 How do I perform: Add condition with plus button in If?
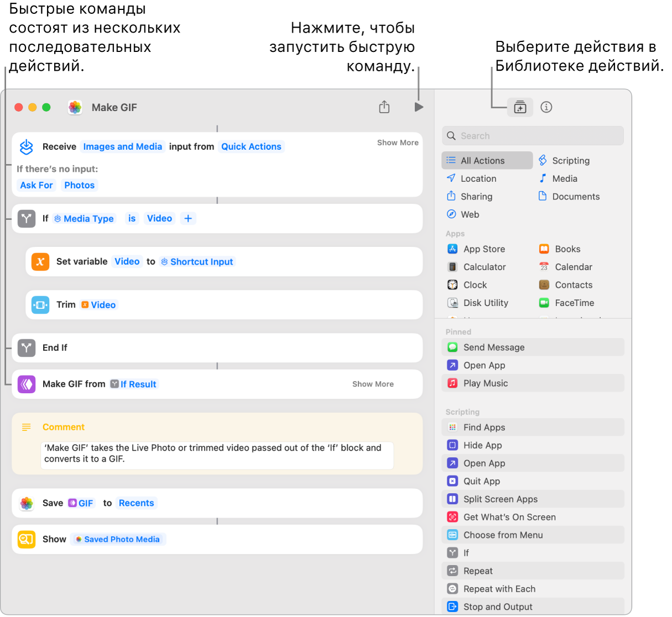(188, 219)
